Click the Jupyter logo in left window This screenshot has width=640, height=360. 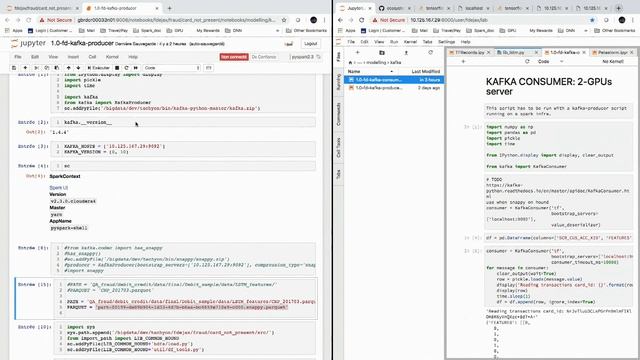click(x=28, y=43)
